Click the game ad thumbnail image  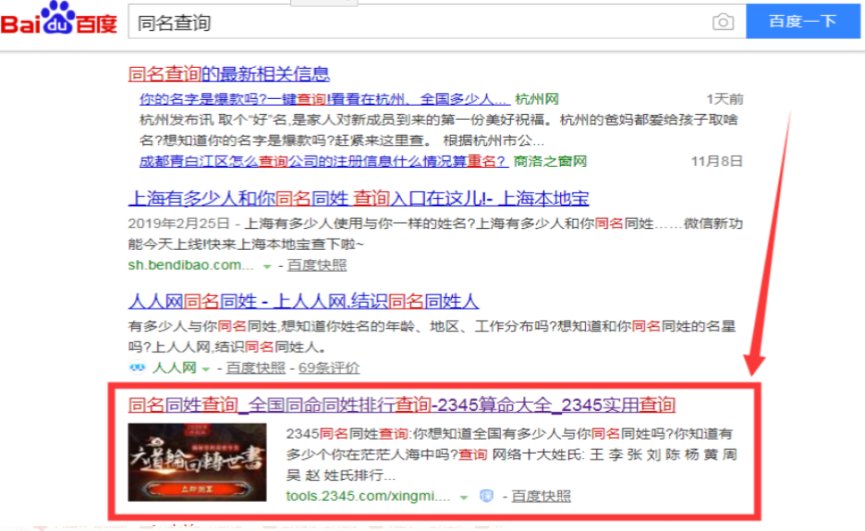coord(197,462)
